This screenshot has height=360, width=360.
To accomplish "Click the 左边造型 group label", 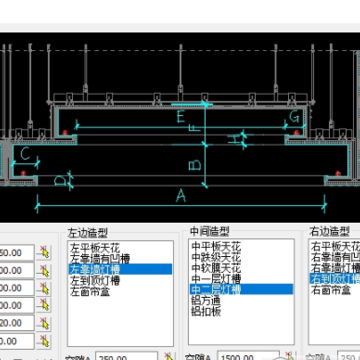I will (x=88, y=232).
